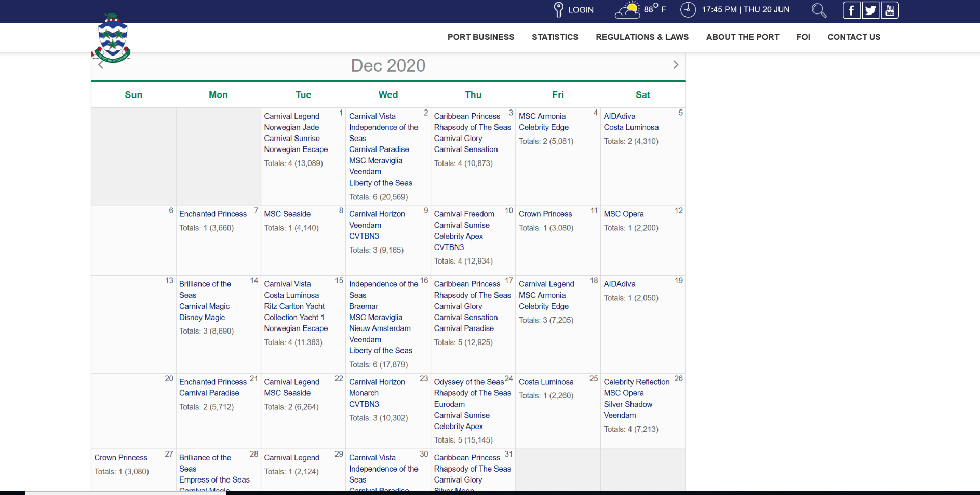Open the Statistics menu
This screenshot has height=495, width=980.
pyautogui.click(x=555, y=37)
